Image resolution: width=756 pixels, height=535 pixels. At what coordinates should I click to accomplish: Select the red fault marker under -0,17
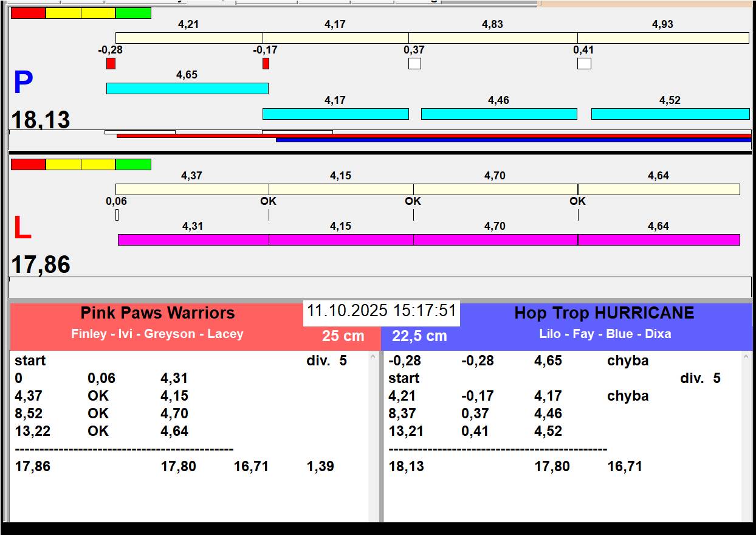click(x=266, y=63)
